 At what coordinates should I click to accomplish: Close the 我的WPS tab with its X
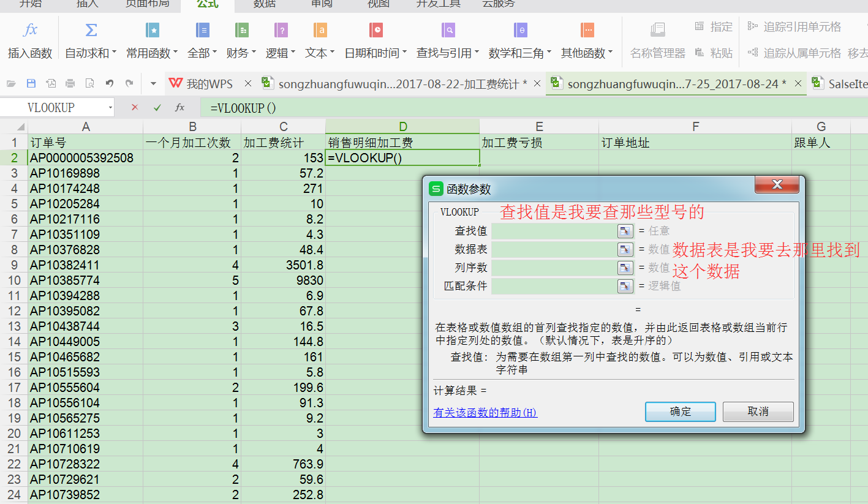click(247, 83)
